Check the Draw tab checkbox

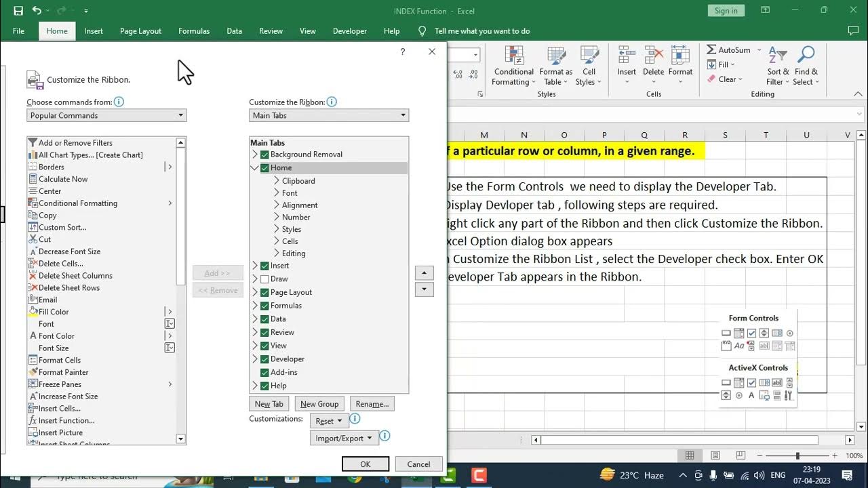click(x=264, y=279)
